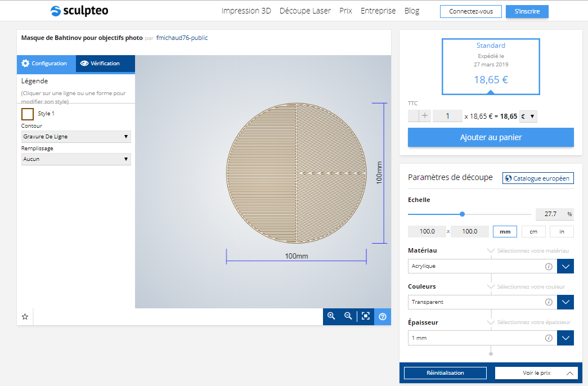Image resolution: width=588 pixels, height=386 pixels.
Task: Click the Echelle scale slider handle
Action: [463, 214]
